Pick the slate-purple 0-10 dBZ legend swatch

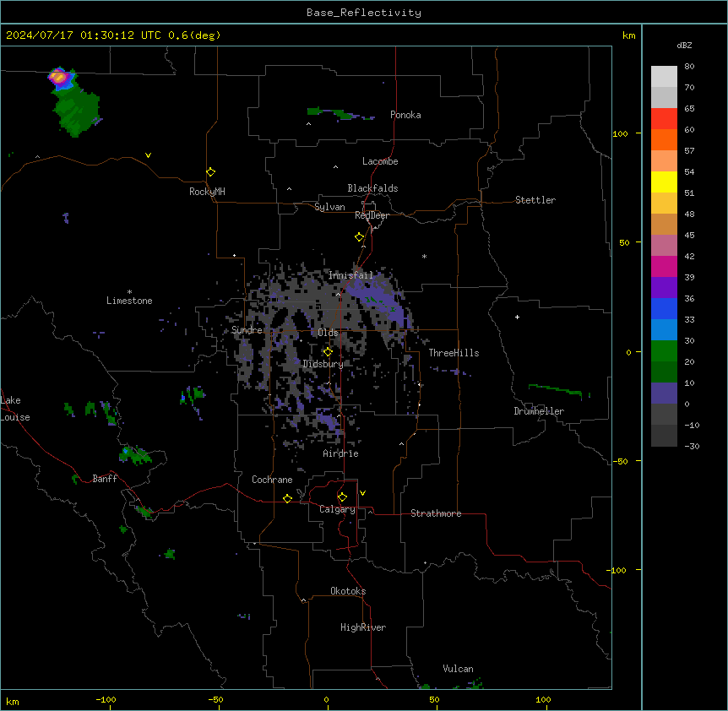pos(664,393)
